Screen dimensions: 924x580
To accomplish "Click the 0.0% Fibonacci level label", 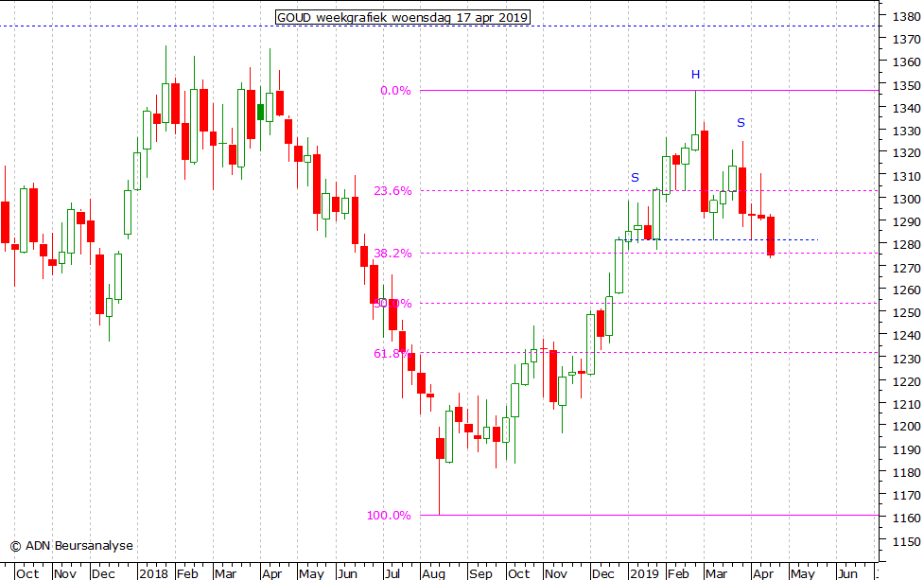I will pos(395,91).
